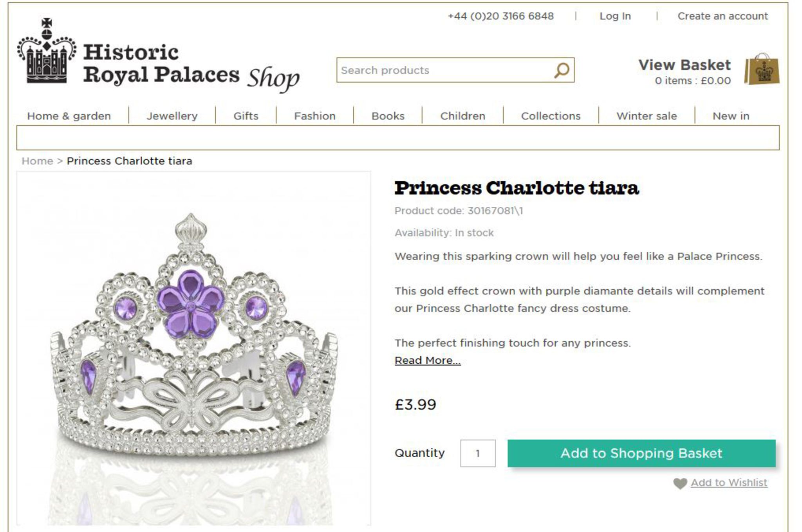Click the search magnifier icon
The image size is (802, 532).
(x=562, y=70)
